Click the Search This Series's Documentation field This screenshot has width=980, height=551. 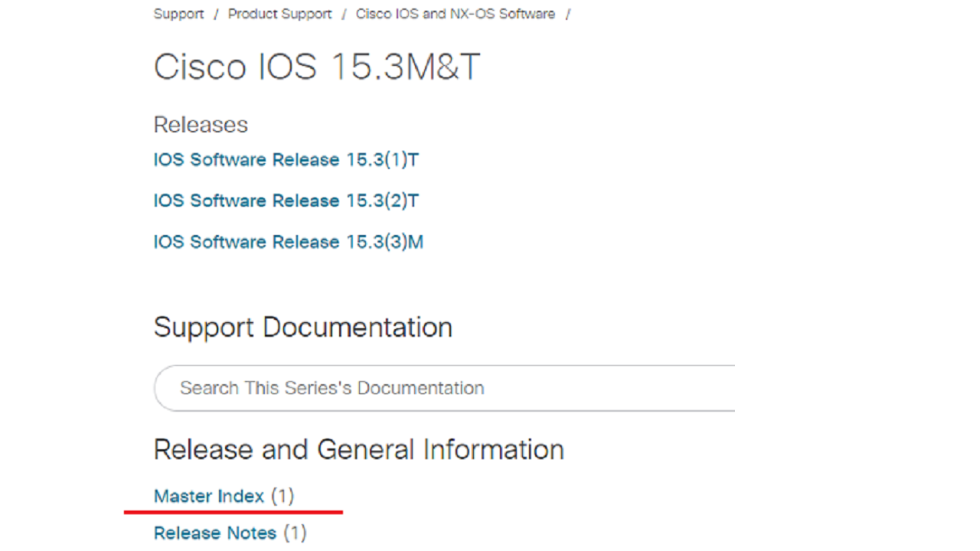pos(444,388)
